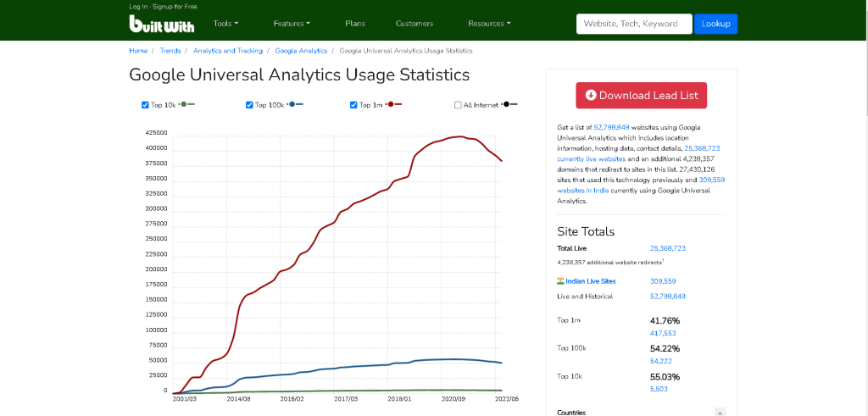Go to the Plans page
The image size is (868, 416).
(x=355, y=24)
